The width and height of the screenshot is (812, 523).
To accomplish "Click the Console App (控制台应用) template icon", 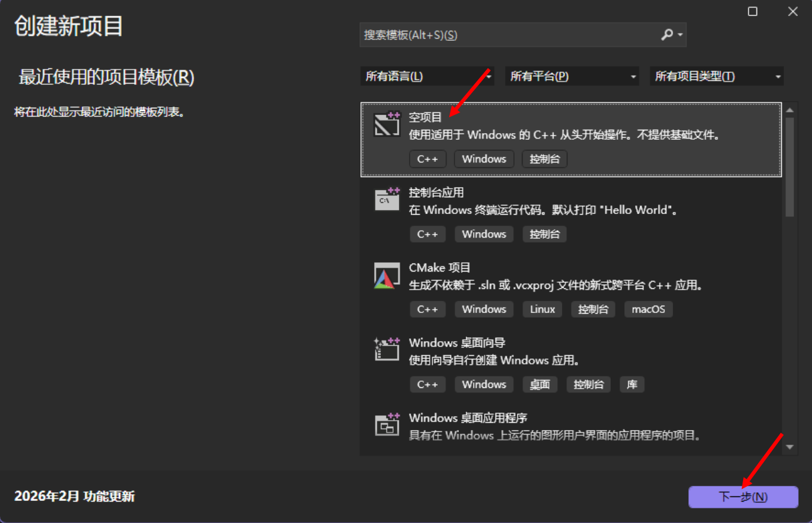I will pyautogui.click(x=387, y=199).
